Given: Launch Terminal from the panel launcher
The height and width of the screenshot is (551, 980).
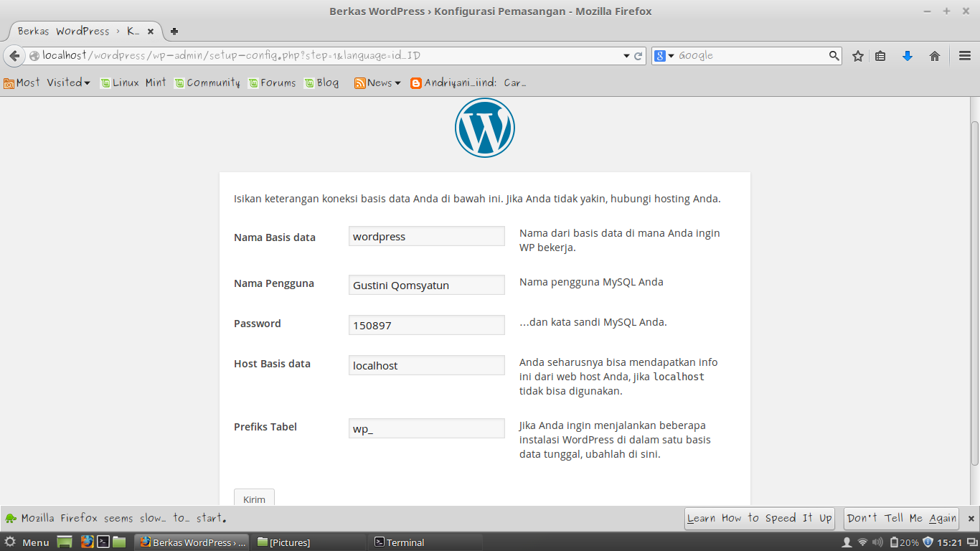Looking at the screenshot, I should pos(104,542).
